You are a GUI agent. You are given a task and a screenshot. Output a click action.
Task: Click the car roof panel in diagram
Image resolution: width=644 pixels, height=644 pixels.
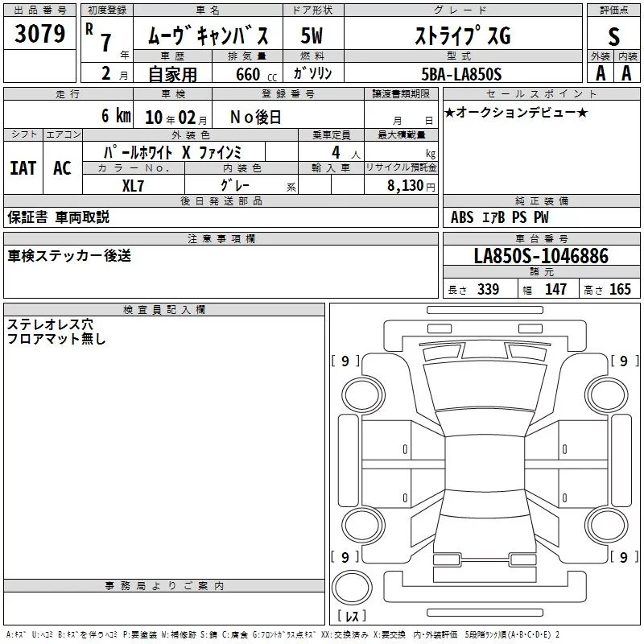(485, 464)
